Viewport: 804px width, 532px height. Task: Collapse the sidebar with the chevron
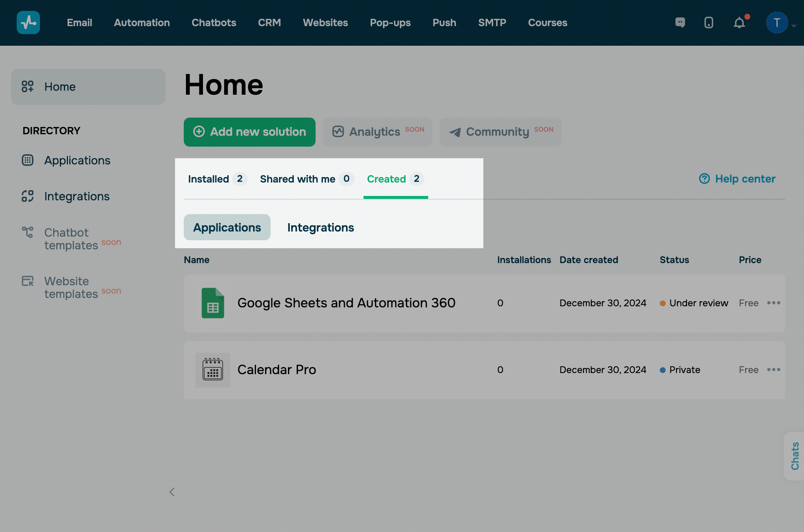pyautogui.click(x=172, y=492)
